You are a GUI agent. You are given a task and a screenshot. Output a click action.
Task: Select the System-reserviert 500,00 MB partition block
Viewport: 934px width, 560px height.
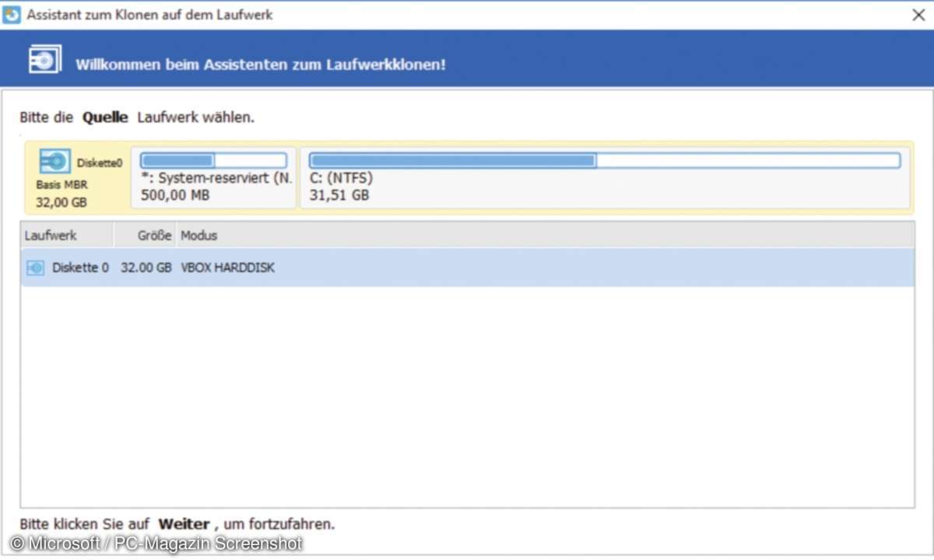(x=214, y=177)
